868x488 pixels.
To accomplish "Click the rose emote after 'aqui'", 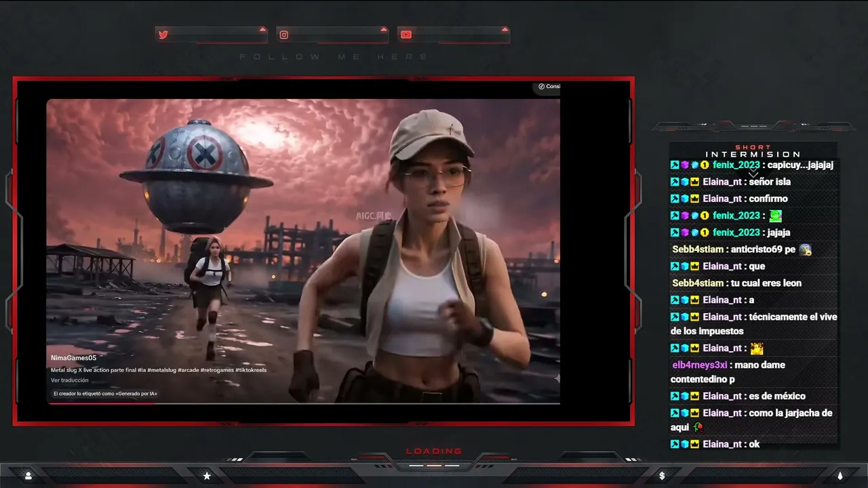I will coord(698,428).
